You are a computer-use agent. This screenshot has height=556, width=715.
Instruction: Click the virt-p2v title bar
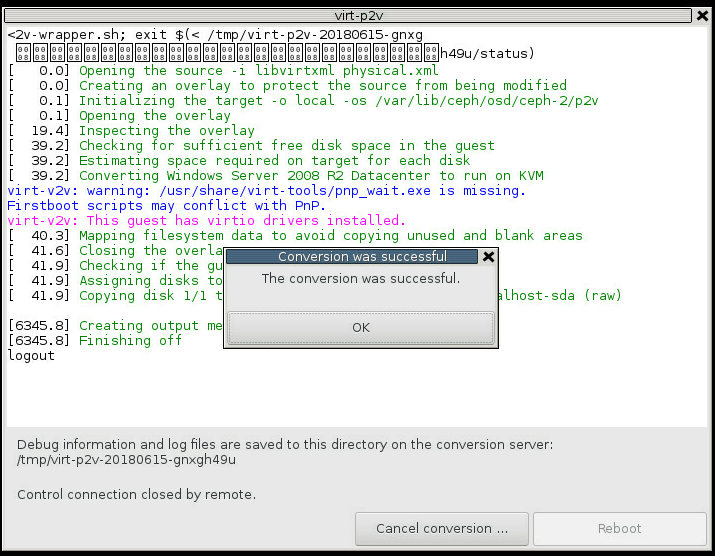coord(348,16)
